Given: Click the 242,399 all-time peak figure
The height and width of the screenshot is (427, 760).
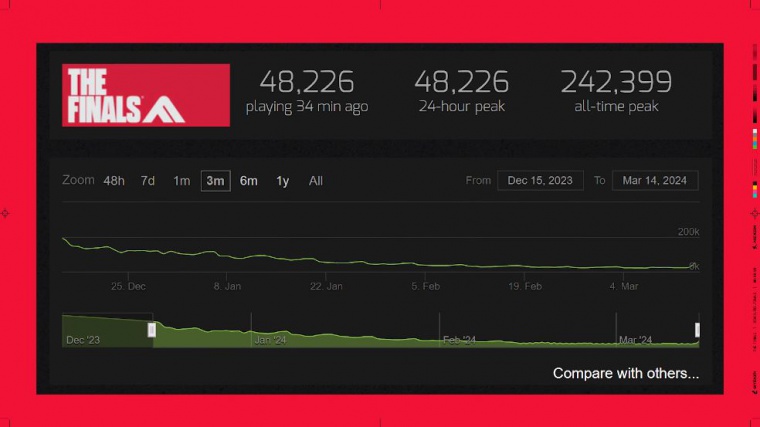Looking at the screenshot, I should (616, 82).
